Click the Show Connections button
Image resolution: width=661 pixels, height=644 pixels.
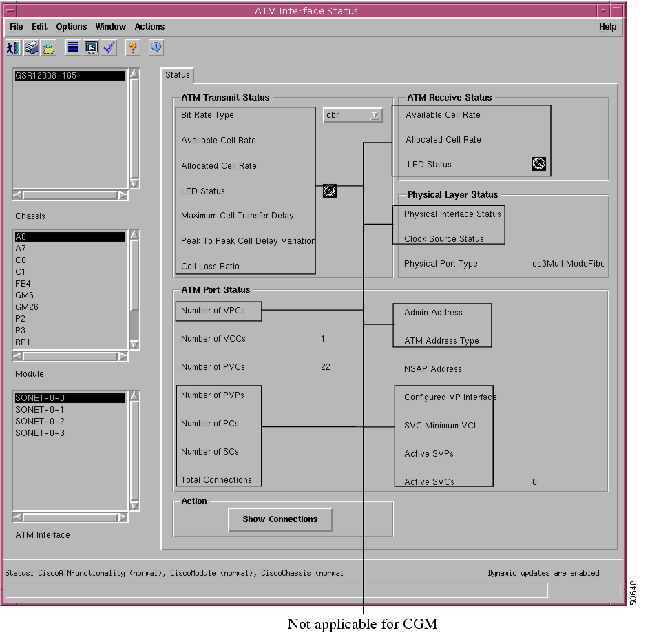tap(280, 519)
